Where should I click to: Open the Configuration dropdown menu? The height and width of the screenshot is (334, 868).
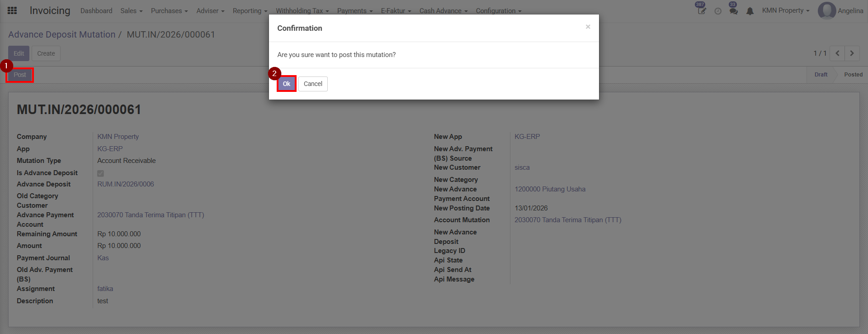(498, 11)
